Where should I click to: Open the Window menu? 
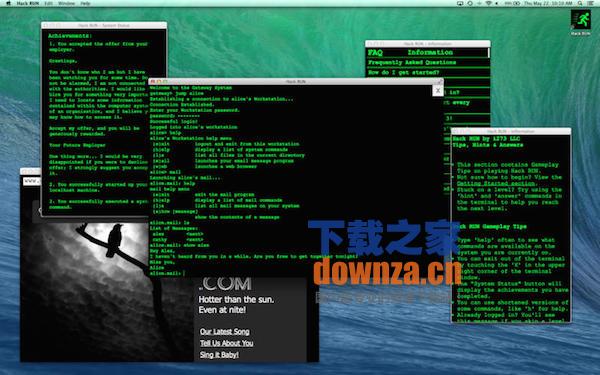tap(66, 3)
